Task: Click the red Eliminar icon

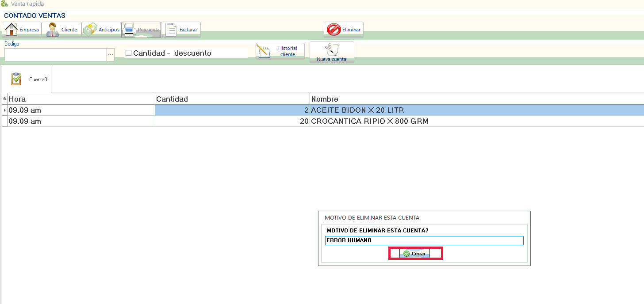Action: click(x=333, y=30)
